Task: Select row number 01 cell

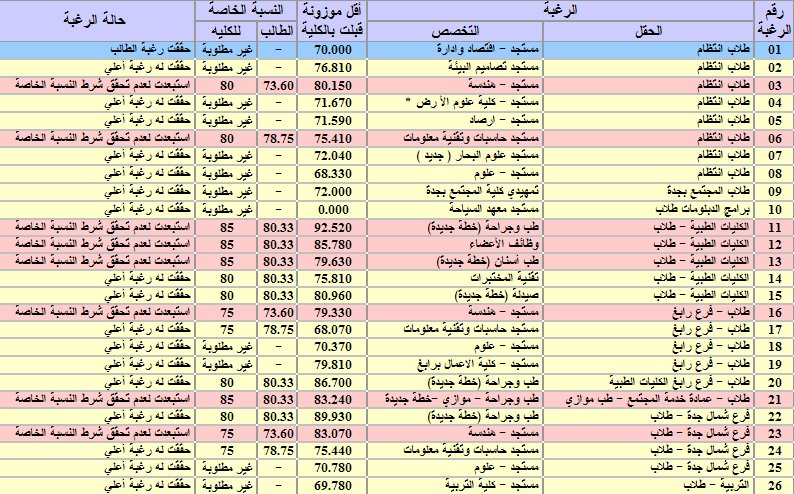Action: click(774, 49)
